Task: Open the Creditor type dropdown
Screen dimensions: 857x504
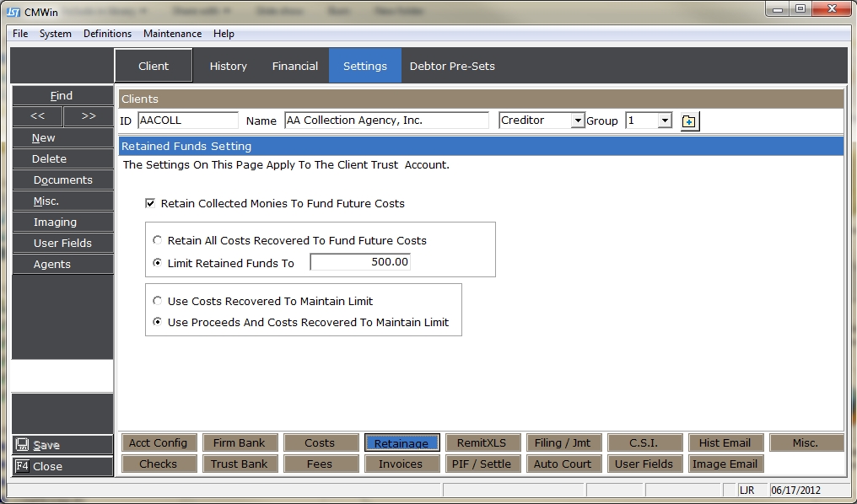Action: pos(578,121)
